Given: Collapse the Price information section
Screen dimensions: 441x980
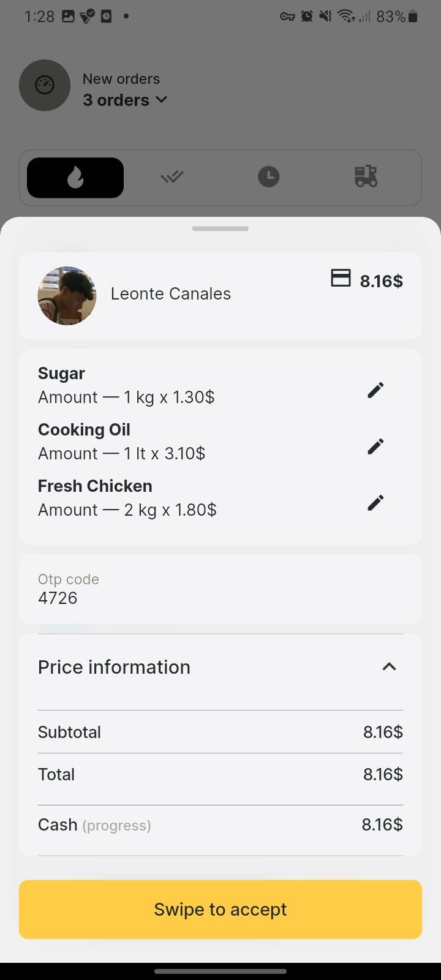Looking at the screenshot, I should (x=389, y=666).
